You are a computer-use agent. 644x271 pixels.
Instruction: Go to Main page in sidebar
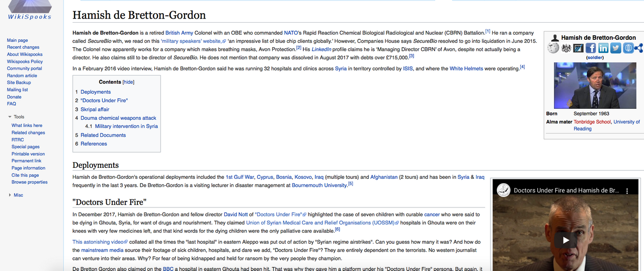point(18,40)
